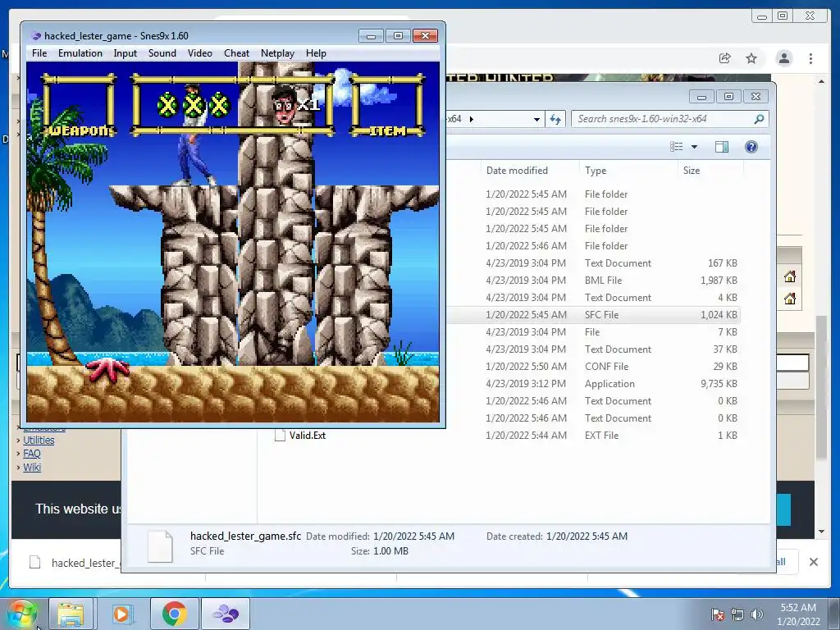Open the FAQ link on the webpage
Viewport: 840px width, 630px height.
point(32,454)
